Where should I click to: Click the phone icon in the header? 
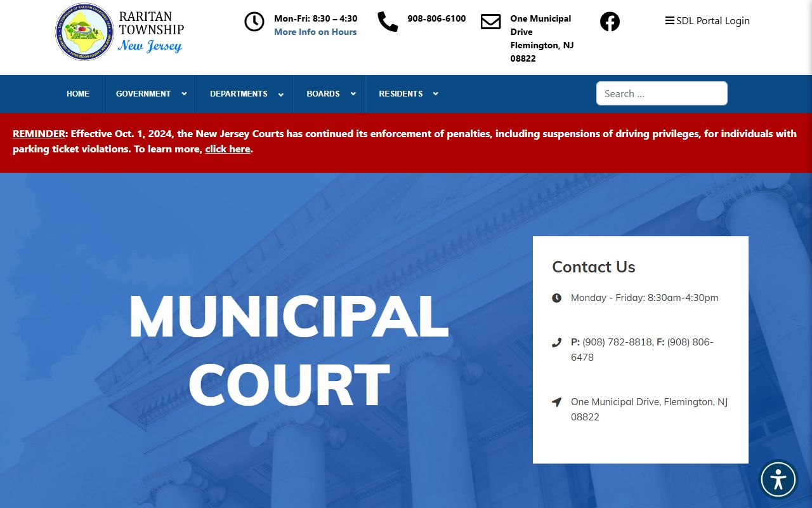388,22
